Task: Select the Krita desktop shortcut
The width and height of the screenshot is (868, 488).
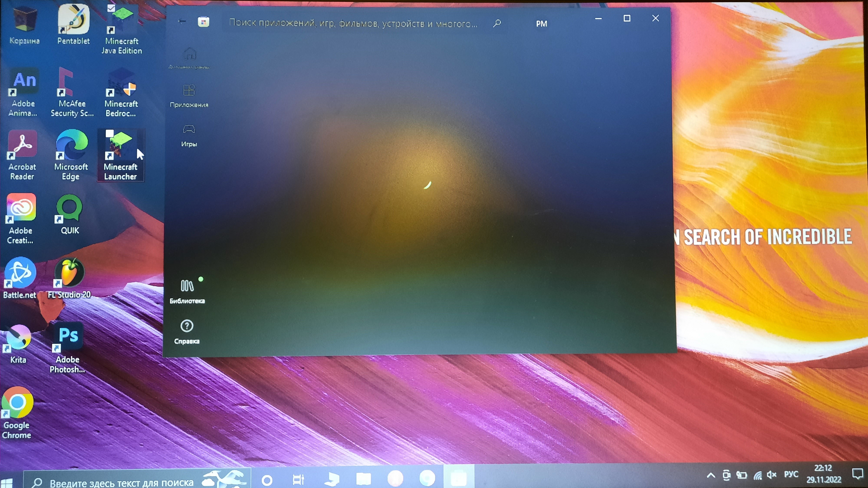Action: coord(18,344)
